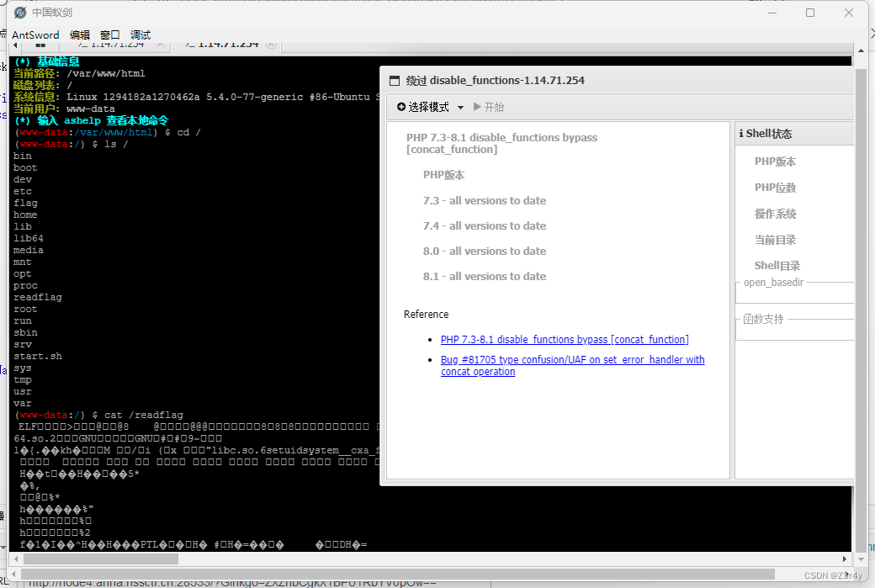Open the PHP 7.3-8.1 bypass reference link
Viewport: 875px width, 588px height.
pos(564,339)
